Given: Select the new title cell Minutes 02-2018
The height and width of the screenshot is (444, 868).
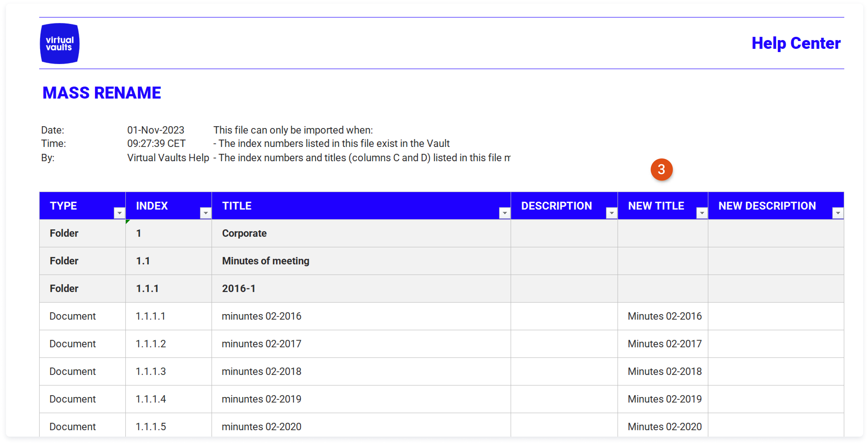Looking at the screenshot, I should [662, 371].
